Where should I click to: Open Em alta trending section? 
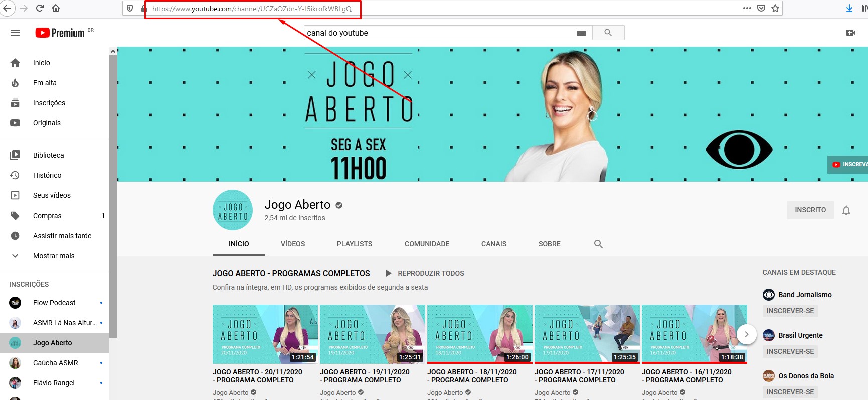point(54,83)
